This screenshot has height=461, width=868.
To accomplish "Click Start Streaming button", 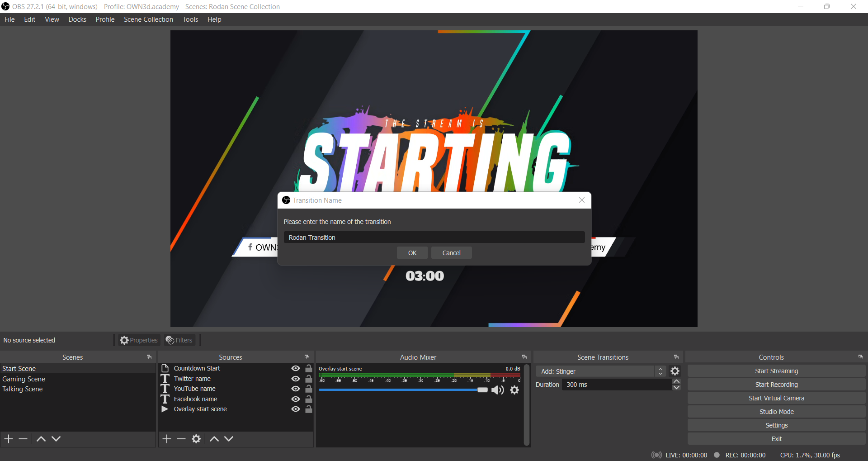I will click(776, 371).
